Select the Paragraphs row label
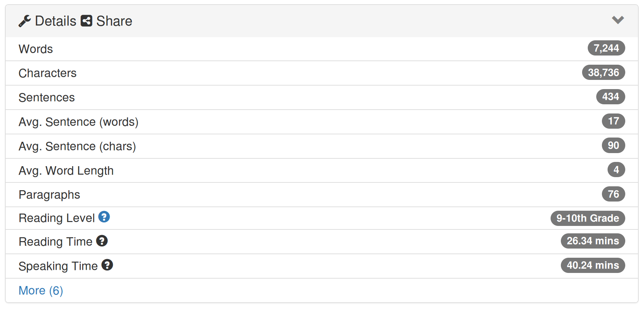The height and width of the screenshot is (309, 644). (49, 195)
